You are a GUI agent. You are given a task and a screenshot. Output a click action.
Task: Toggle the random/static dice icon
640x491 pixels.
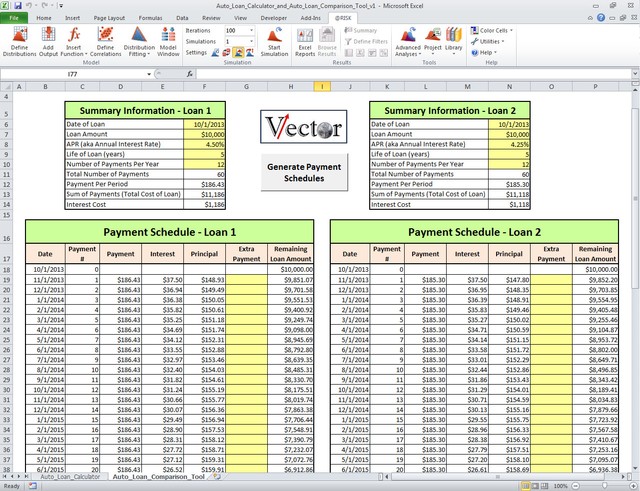pyautogui.click(x=227, y=53)
